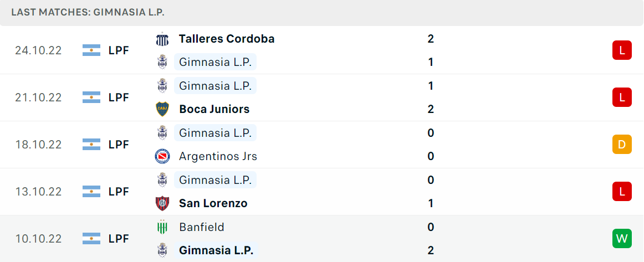Click the Banfield club crest
This screenshot has width=644, height=262.
coord(162,227)
